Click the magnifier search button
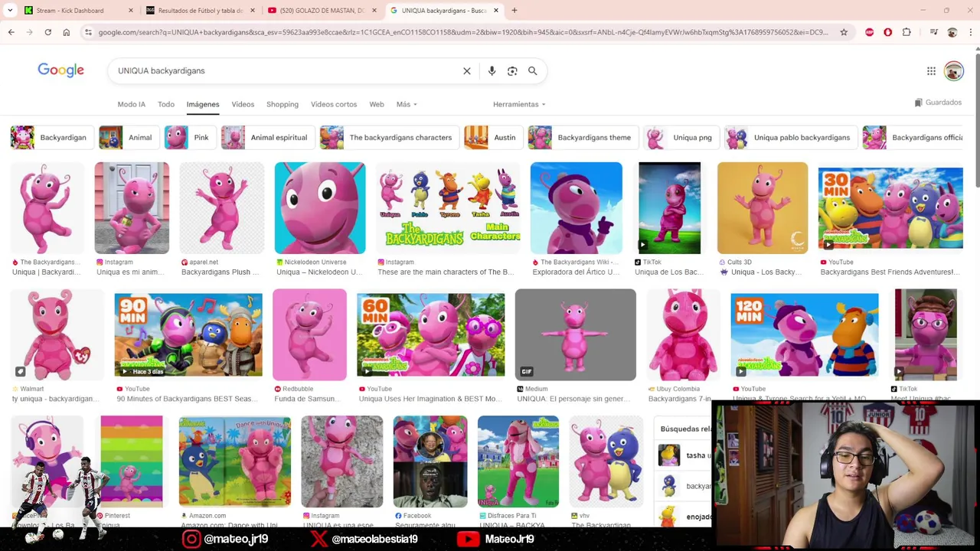 pos(532,70)
